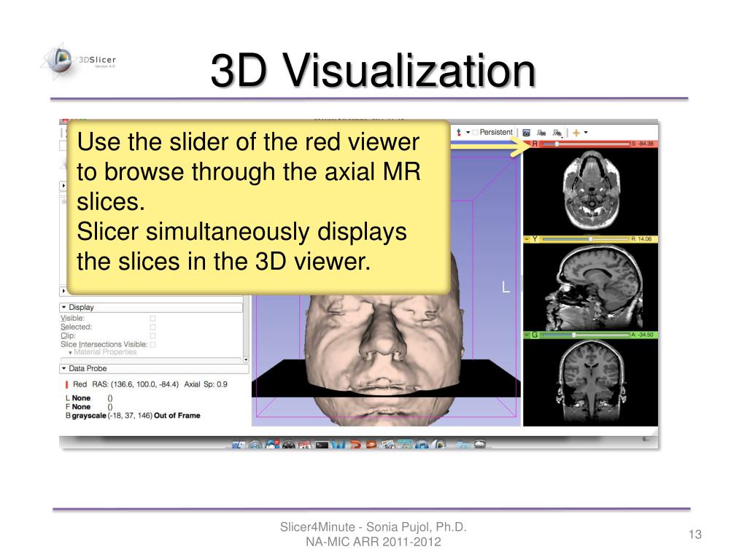
Task: Expand the collapsed section above Display
Action: coord(64,290)
